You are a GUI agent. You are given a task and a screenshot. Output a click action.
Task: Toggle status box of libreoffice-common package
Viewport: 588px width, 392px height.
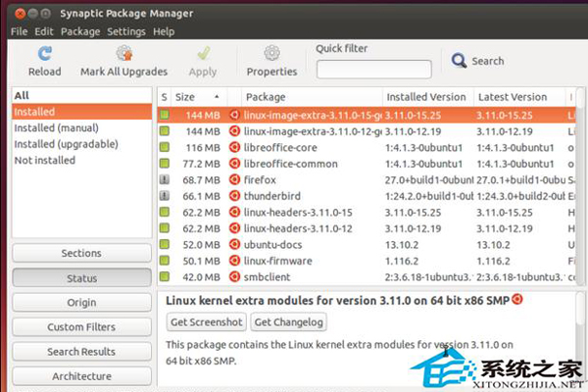[x=165, y=164]
